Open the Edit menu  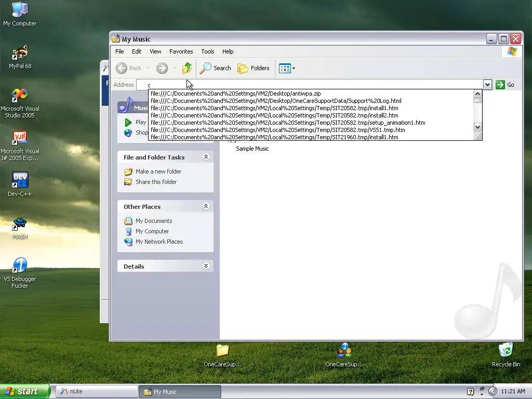tap(137, 51)
